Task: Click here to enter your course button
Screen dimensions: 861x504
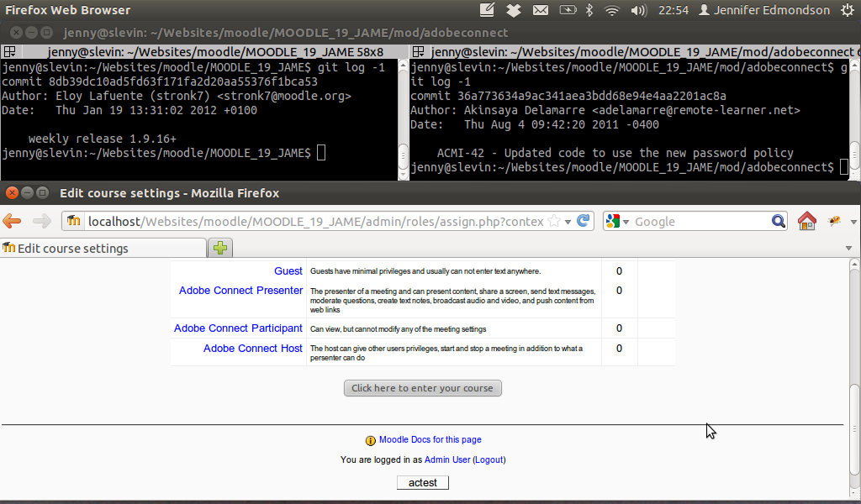Action: [422, 388]
